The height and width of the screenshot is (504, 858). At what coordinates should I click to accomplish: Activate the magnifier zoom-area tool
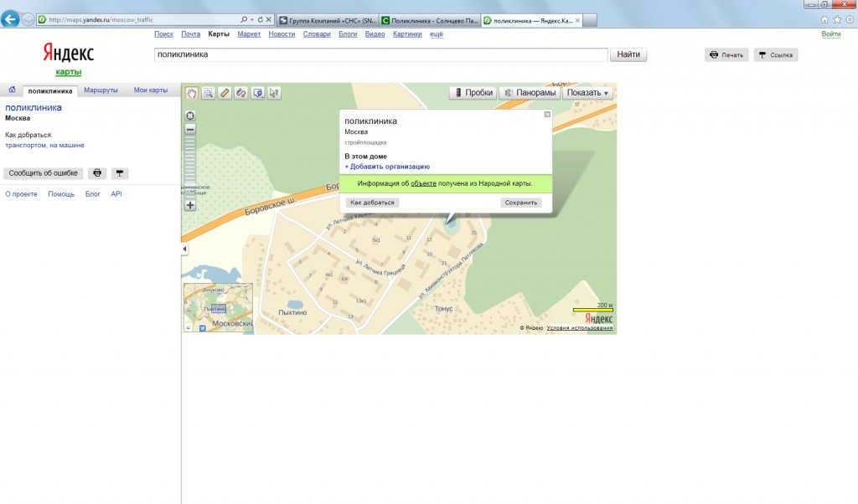[208, 93]
